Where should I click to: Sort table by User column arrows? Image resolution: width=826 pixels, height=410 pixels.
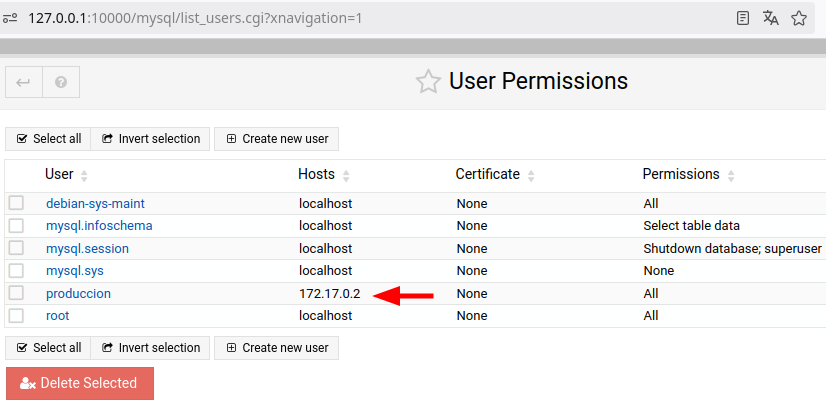click(84, 175)
